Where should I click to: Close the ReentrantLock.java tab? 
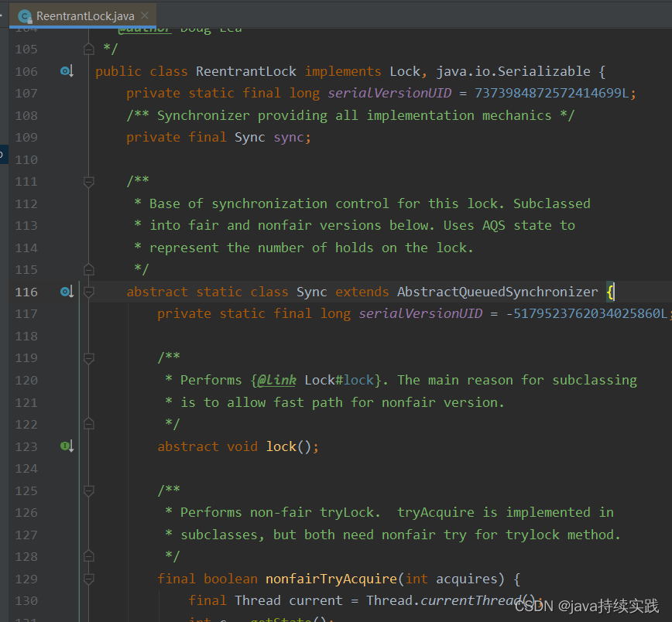point(145,15)
